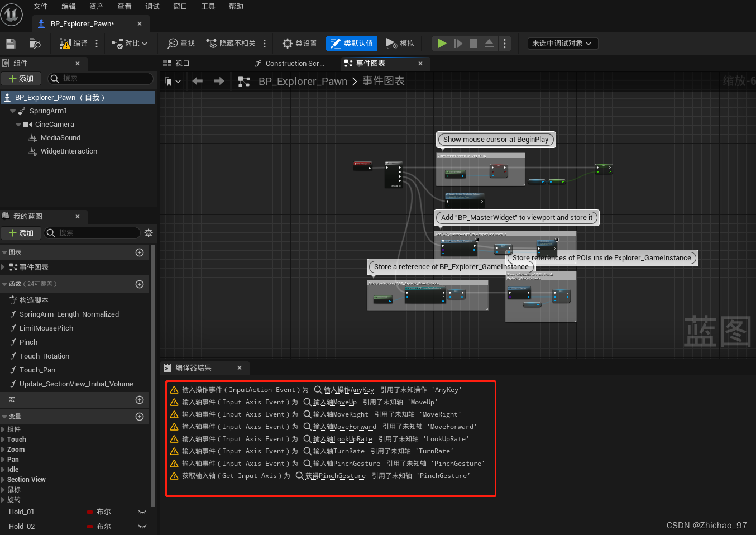Toggle visibility eye on variable Hold_01

[142, 512]
